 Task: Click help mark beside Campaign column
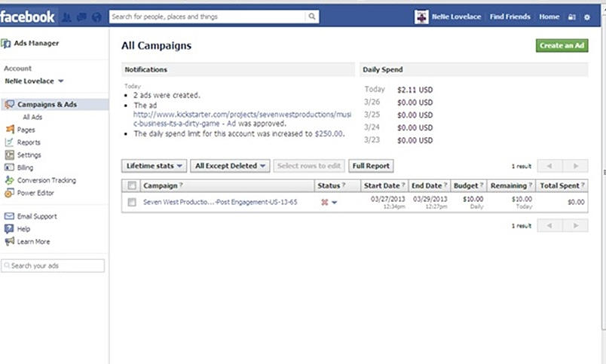pos(181,185)
